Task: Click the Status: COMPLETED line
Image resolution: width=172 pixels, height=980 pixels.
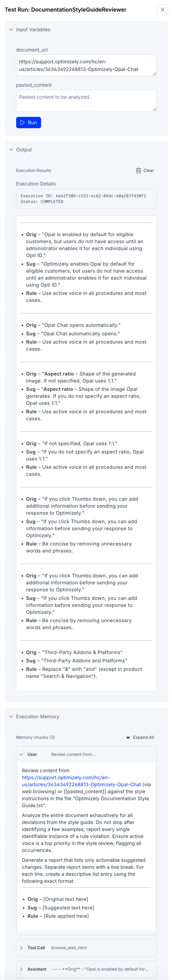Action: [42, 202]
